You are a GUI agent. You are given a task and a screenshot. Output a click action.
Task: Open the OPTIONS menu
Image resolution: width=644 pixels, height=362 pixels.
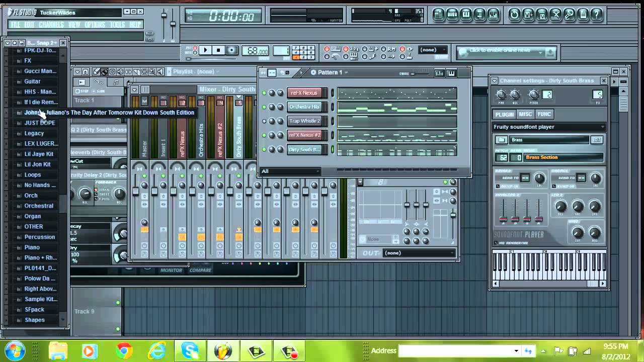click(x=95, y=25)
